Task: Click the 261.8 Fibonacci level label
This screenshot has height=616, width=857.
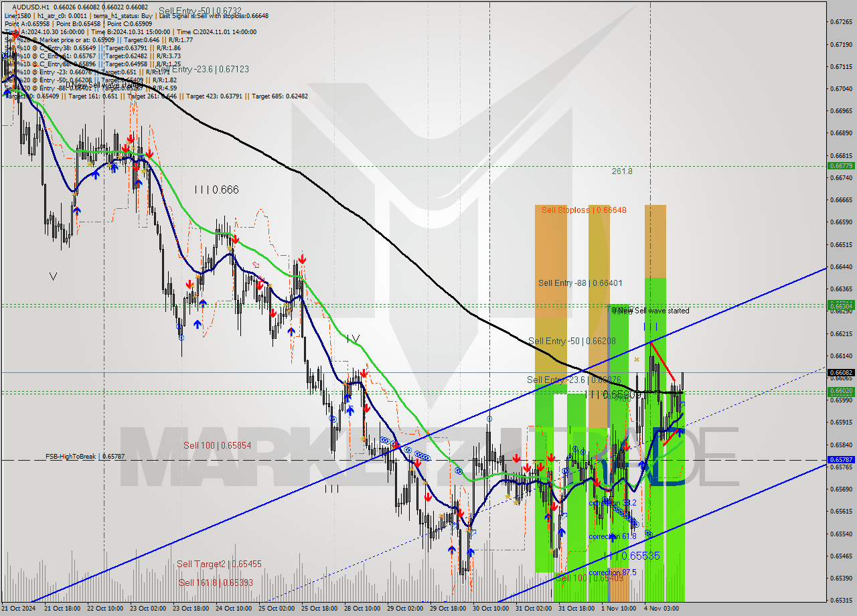Action: click(x=622, y=171)
